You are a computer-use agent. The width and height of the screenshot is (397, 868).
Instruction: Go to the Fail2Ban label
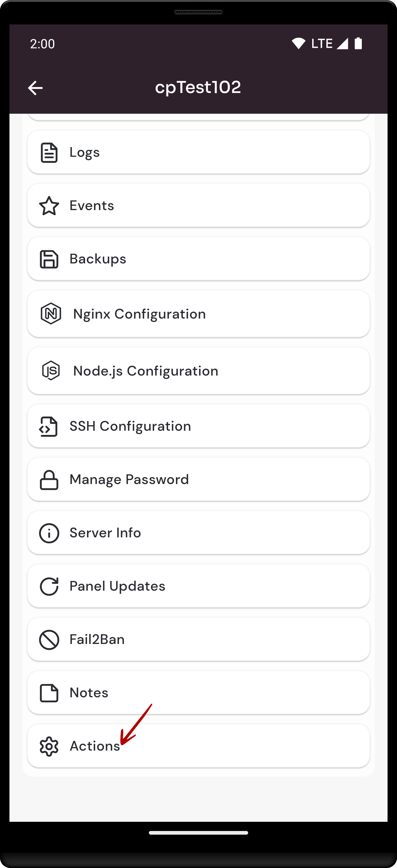97,640
